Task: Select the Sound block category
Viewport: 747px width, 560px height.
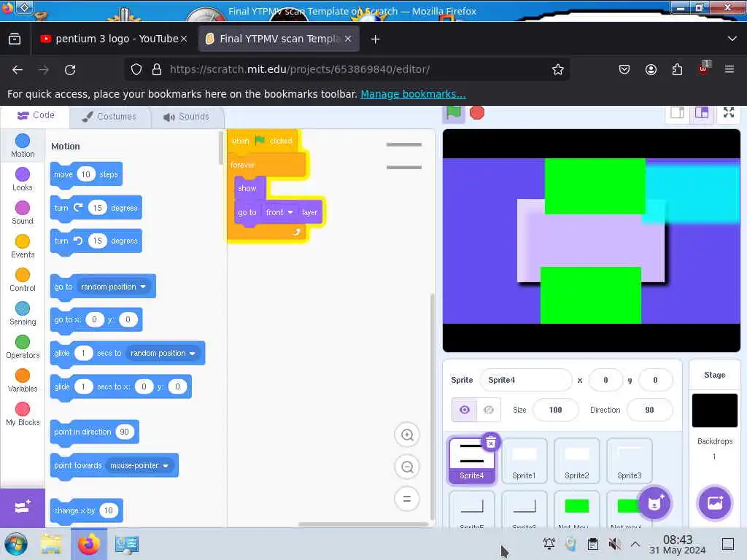Action: 23,213
